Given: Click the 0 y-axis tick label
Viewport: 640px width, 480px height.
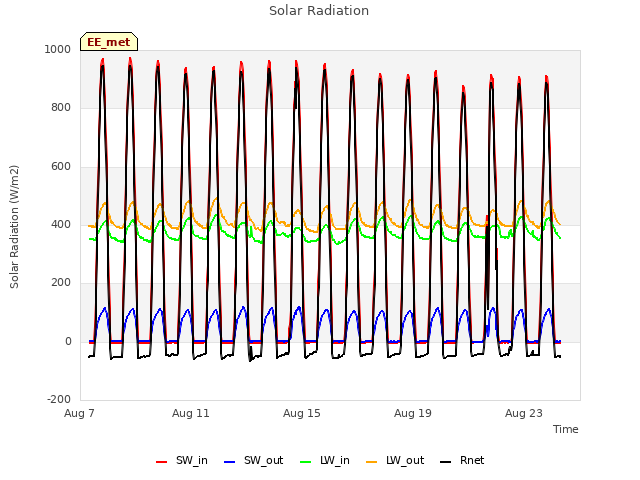Looking at the screenshot, I should pos(69,342).
